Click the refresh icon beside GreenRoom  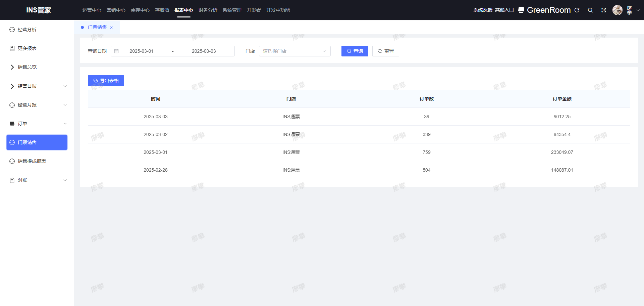tap(577, 10)
